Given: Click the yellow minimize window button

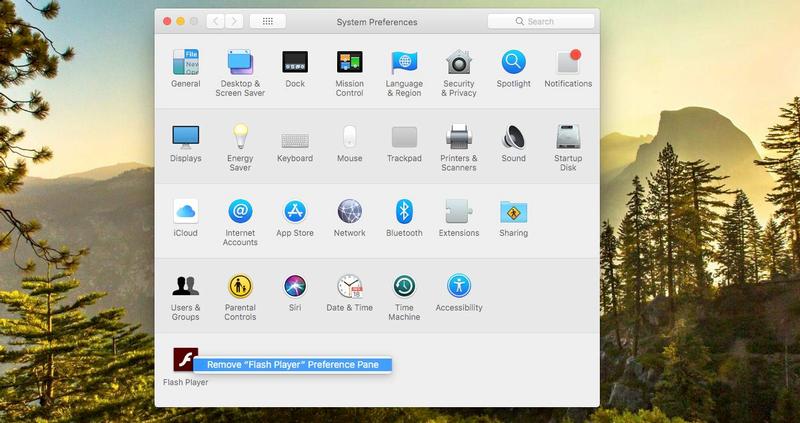Looking at the screenshot, I should click(x=181, y=21).
